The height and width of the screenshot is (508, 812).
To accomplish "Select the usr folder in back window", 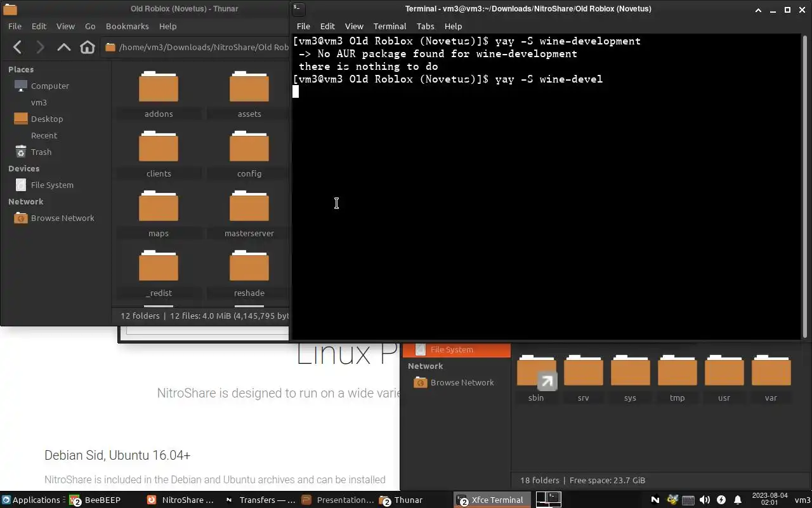I will pyautogui.click(x=724, y=378).
